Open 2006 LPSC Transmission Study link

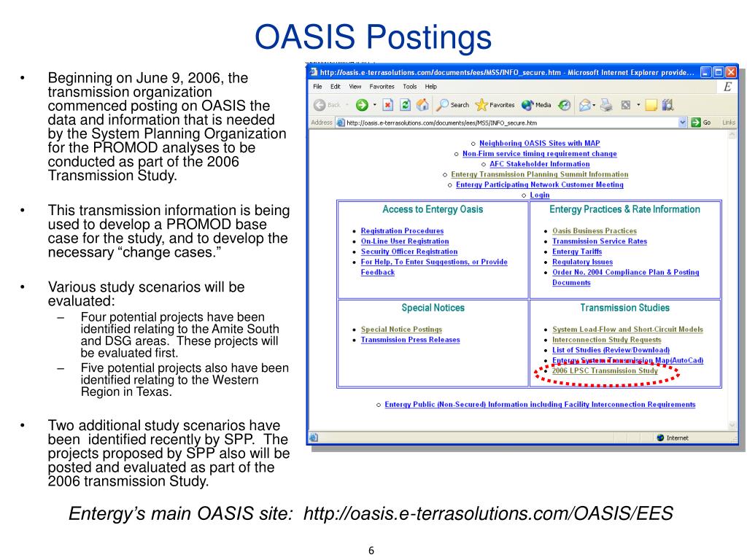[x=605, y=370]
